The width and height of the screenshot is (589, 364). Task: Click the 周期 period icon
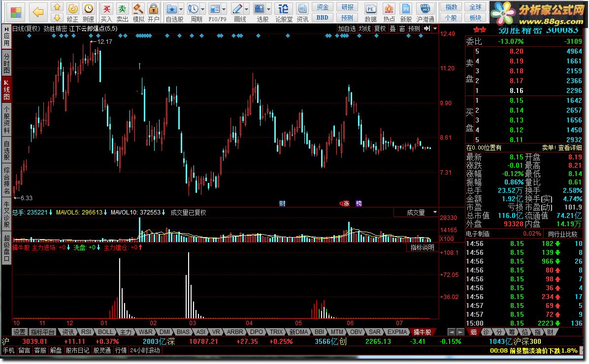[194, 12]
